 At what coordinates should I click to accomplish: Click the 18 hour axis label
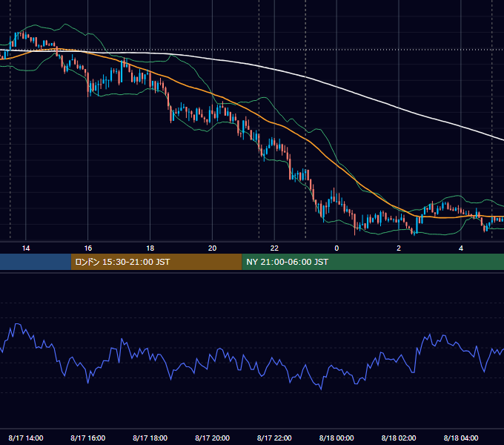coord(150,248)
